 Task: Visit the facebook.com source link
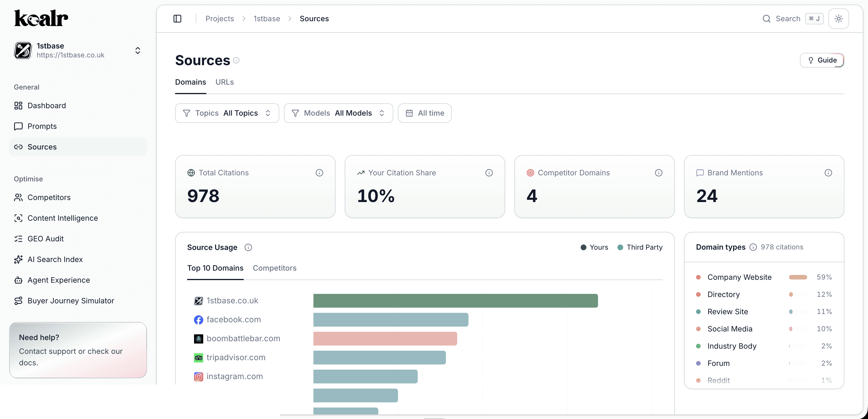pyautogui.click(x=234, y=319)
